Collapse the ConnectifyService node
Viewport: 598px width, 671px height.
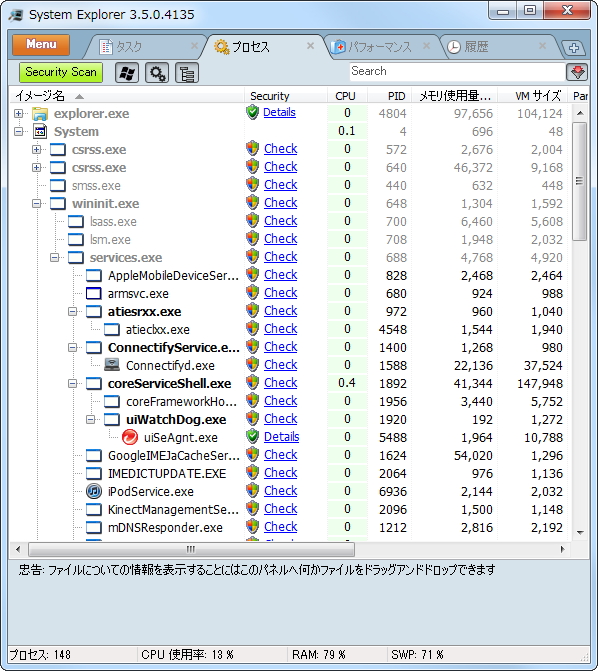click(72, 347)
